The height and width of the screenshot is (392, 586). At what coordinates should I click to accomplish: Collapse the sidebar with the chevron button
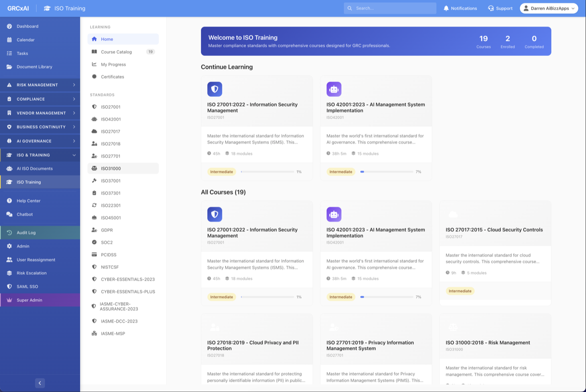pos(39,383)
